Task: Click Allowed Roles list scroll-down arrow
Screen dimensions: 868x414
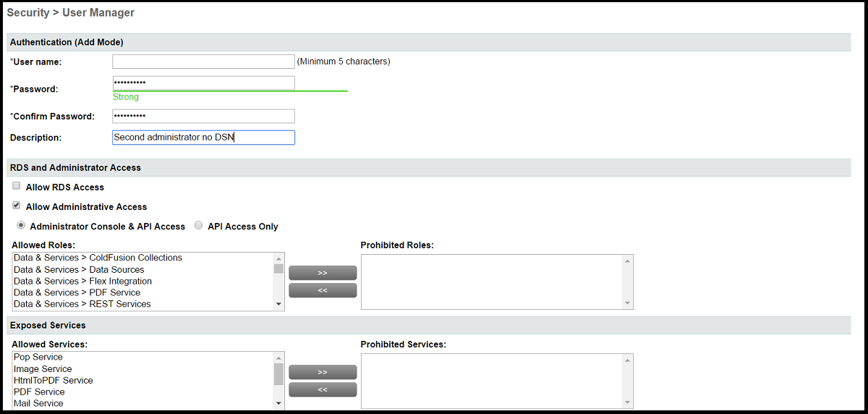Action: 278,305
